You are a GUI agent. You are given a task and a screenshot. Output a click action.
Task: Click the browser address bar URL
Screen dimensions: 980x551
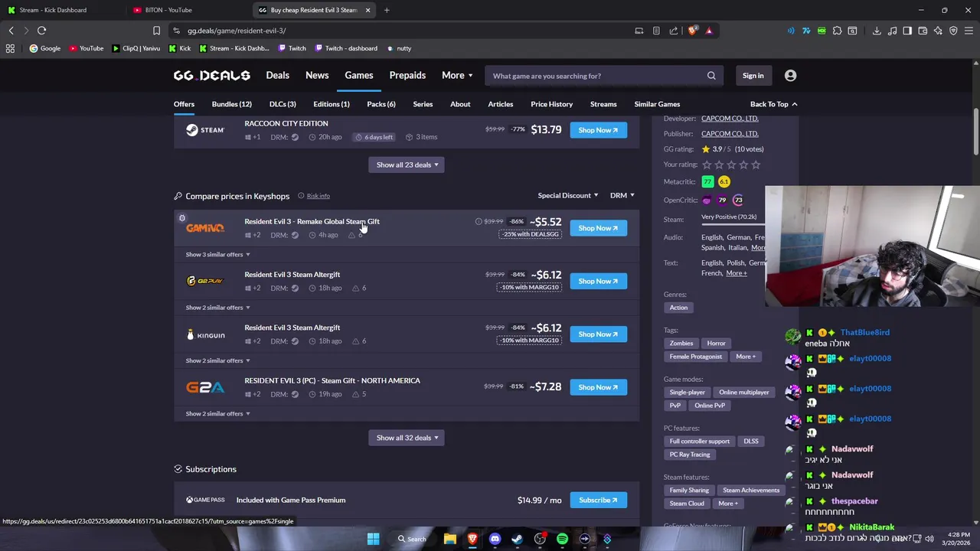pos(237,31)
